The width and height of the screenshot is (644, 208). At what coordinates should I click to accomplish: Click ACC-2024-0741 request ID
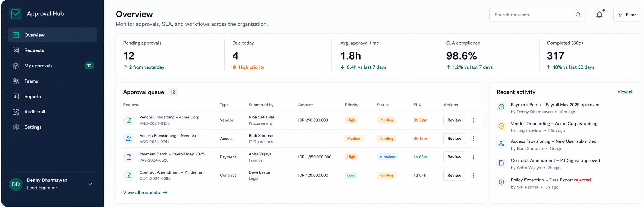point(154,142)
